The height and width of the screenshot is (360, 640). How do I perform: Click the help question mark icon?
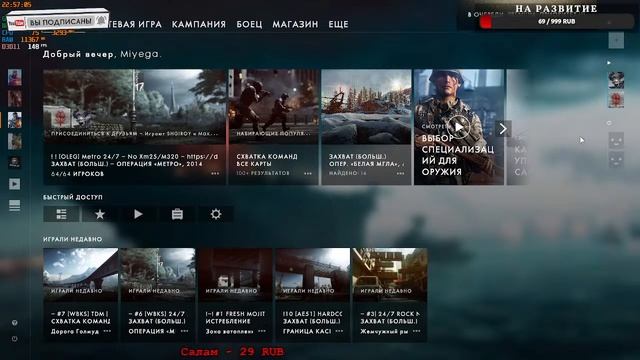(x=15, y=322)
